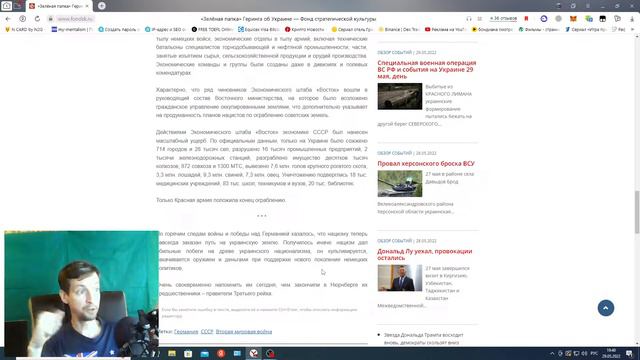This screenshot has height=360, width=640.
Task: Show hidden system tray icons arrow
Action: (x=552, y=353)
